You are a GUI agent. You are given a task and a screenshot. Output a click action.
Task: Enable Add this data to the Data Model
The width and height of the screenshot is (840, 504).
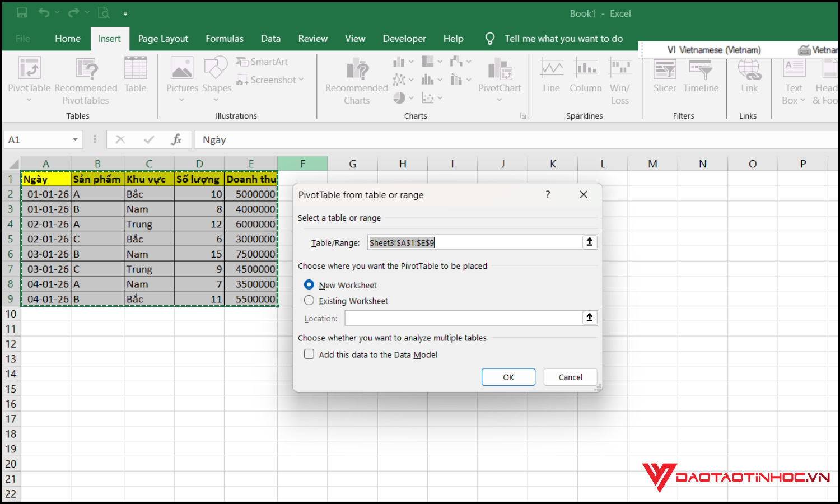click(x=309, y=354)
